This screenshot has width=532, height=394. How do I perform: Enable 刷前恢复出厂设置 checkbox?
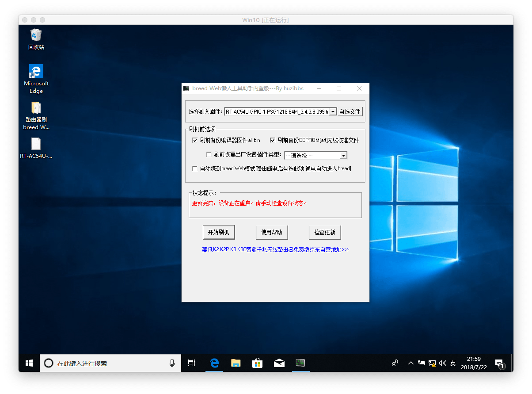point(209,154)
